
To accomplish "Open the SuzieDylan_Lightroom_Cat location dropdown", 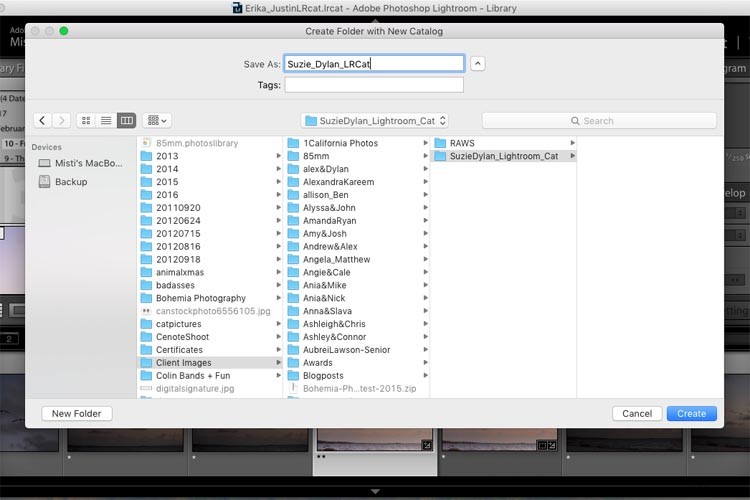I will coord(375,120).
